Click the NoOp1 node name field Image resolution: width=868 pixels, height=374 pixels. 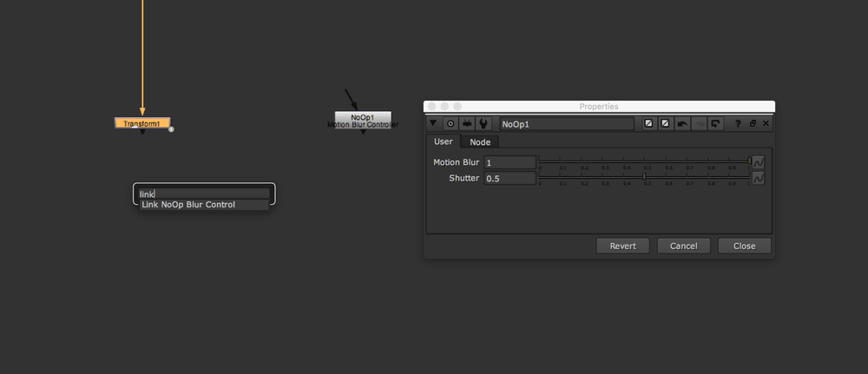coord(567,124)
